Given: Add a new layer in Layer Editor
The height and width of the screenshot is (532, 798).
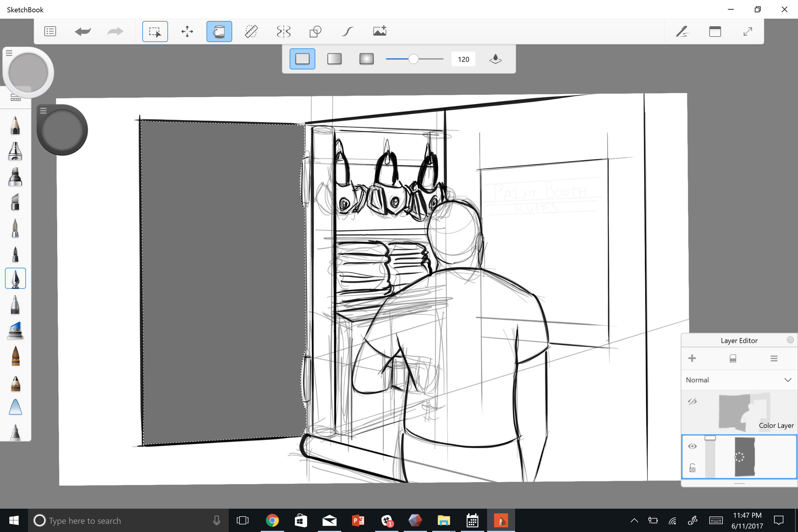Looking at the screenshot, I should 692,358.
